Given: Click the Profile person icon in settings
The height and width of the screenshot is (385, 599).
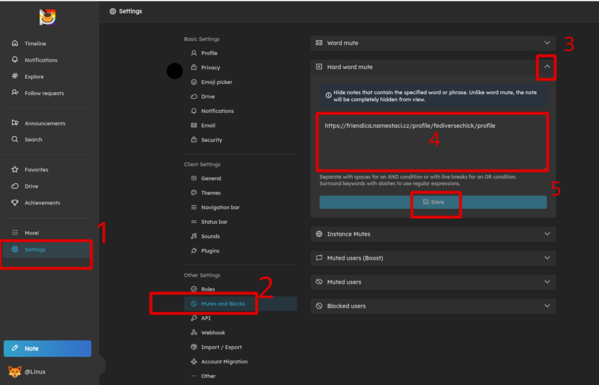Looking at the screenshot, I should (x=194, y=53).
